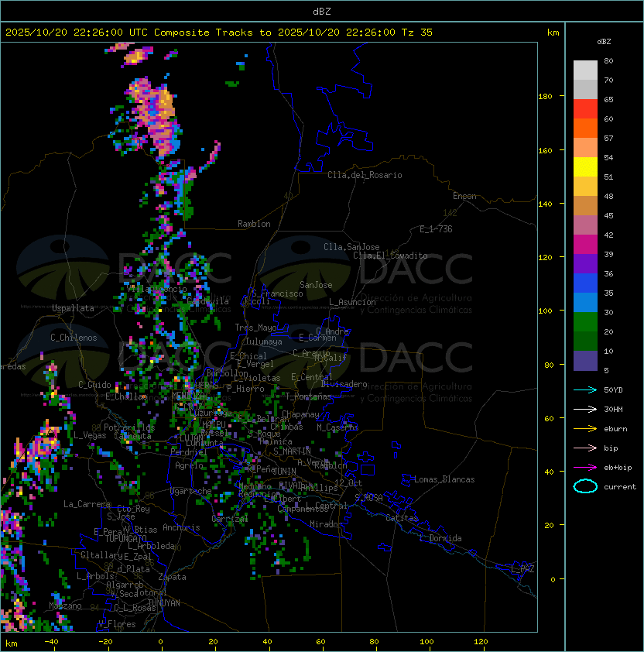Click the '140' km tick on right axis
The image size is (644, 652).
pyautogui.click(x=545, y=204)
